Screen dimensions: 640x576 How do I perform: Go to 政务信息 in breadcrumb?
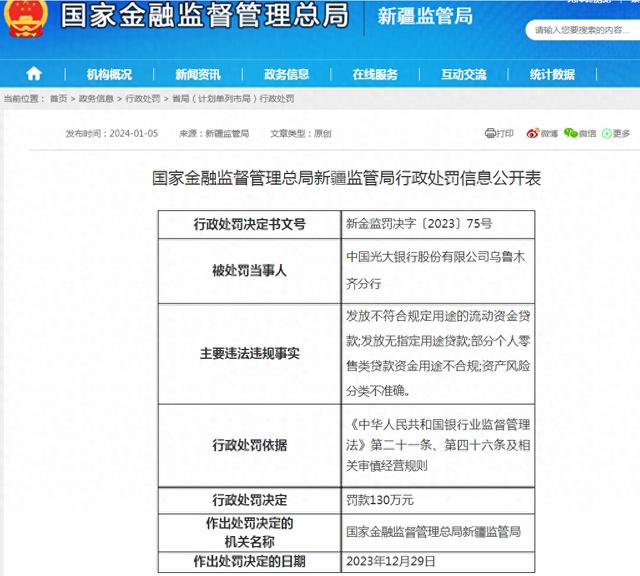click(96, 98)
